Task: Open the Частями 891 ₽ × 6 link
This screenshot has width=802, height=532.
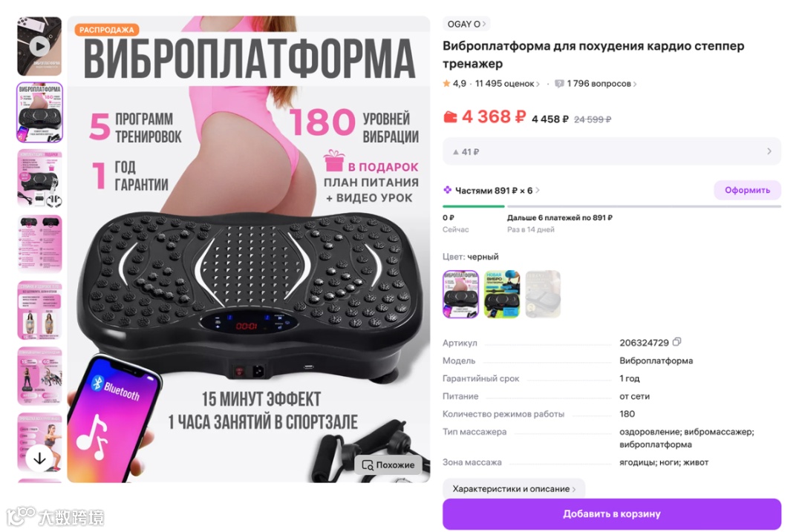Action: point(494,190)
